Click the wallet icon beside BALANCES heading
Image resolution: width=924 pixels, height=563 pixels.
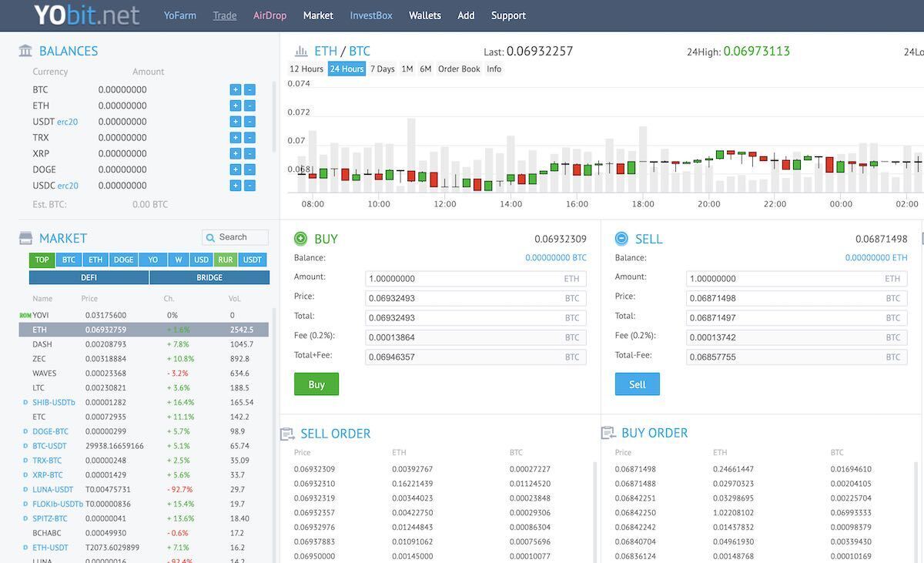(x=25, y=51)
